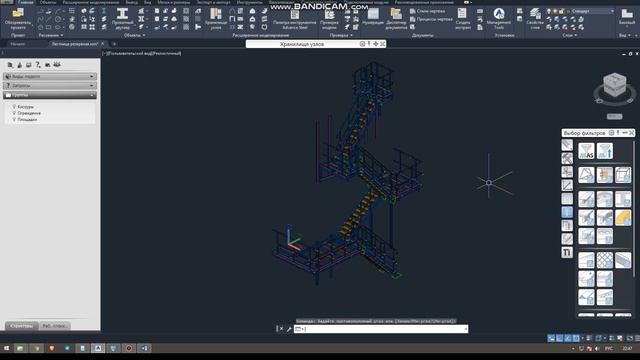640x360 pixels.
Task: Open Обозреватель проекта in the ribbon
Action: tap(18, 19)
